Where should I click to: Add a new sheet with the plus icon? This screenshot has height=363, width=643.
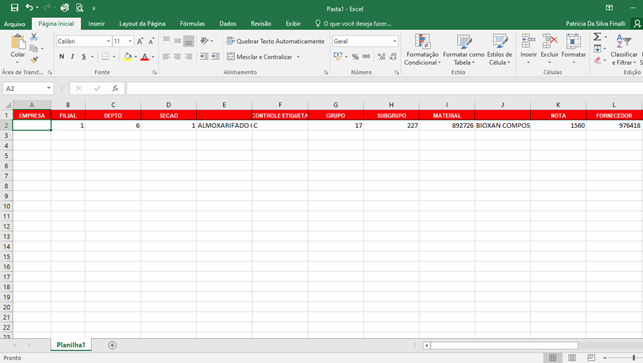(x=112, y=345)
